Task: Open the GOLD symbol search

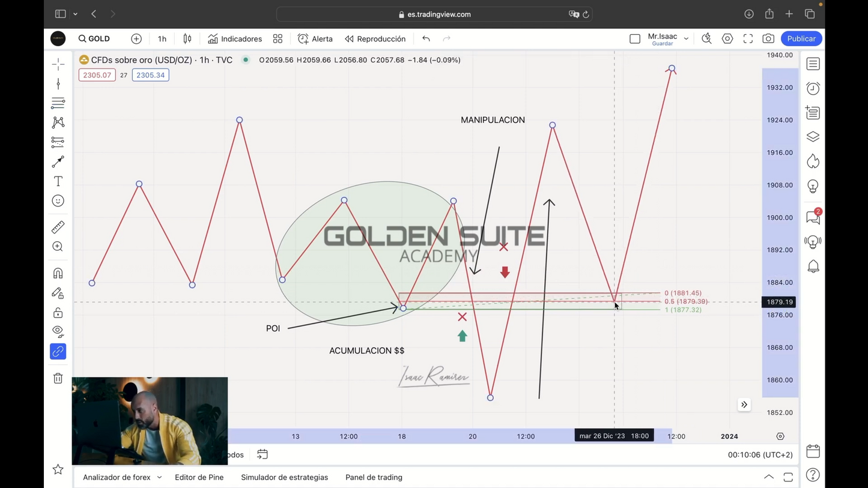Action: tap(94, 38)
